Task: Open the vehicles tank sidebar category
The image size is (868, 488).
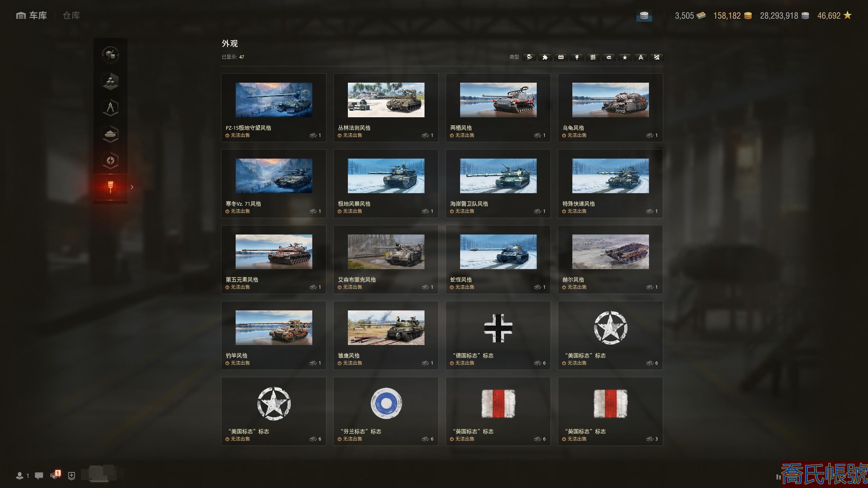Action: pos(110,134)
